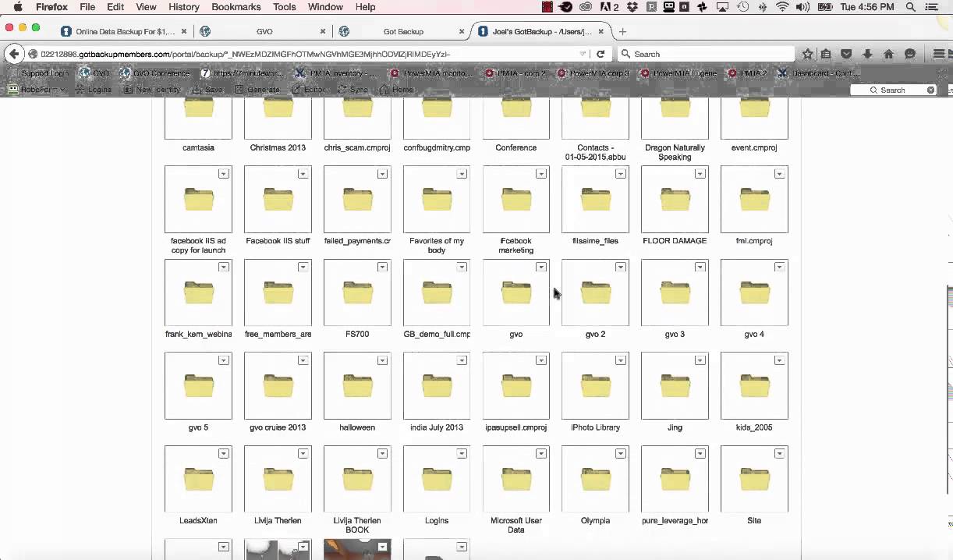Go back using the browser back arrow
This screenshot has height=560, width=953.
[13, 54]
